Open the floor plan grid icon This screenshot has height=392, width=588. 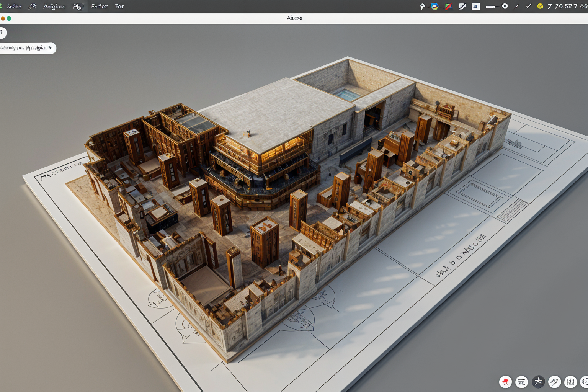pyautogui.click(x=570, y=382)
